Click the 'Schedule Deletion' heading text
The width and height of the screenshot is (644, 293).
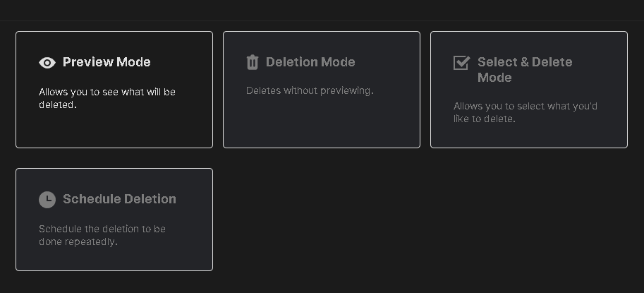pyautogui.click(x=119, y=199)
